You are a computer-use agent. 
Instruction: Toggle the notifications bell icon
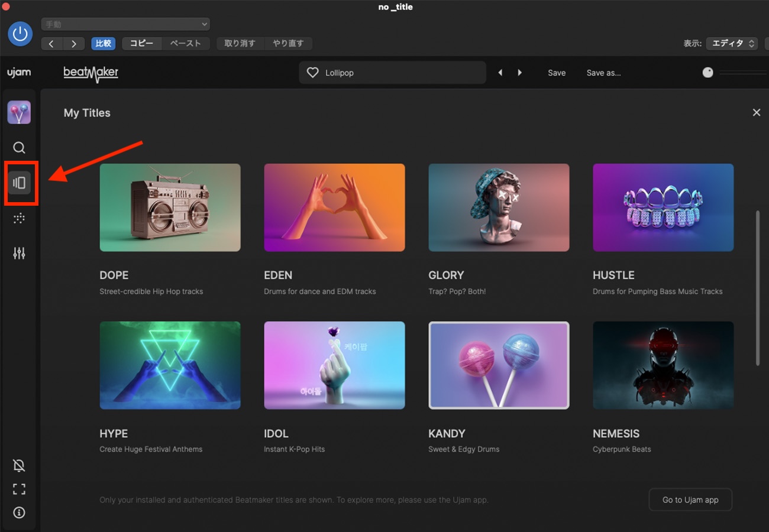coord(19,466)
